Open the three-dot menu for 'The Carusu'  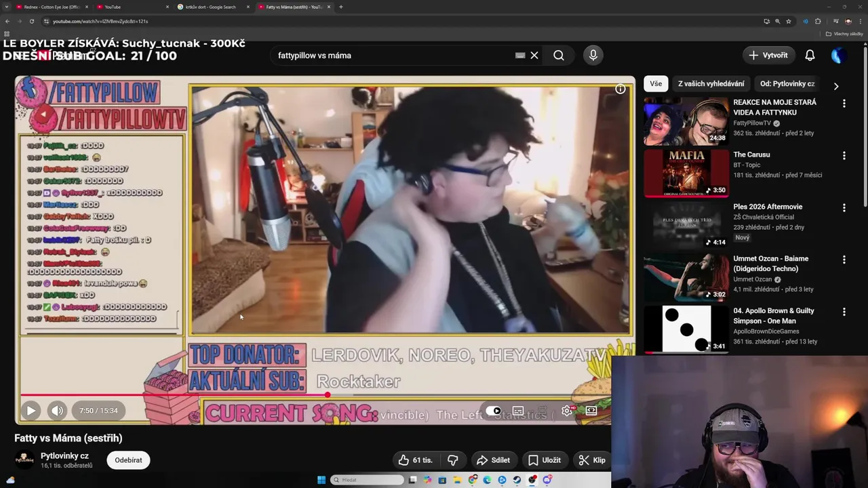[x=844, y=156]
